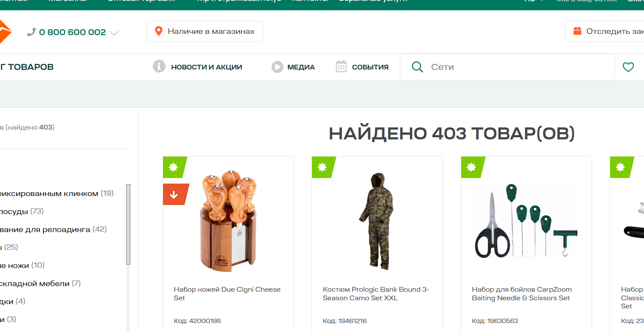Open "Костюм Prologic Bank Bound 3-Season" title
This screenshot has width=644, height=332.
point(376,294)
